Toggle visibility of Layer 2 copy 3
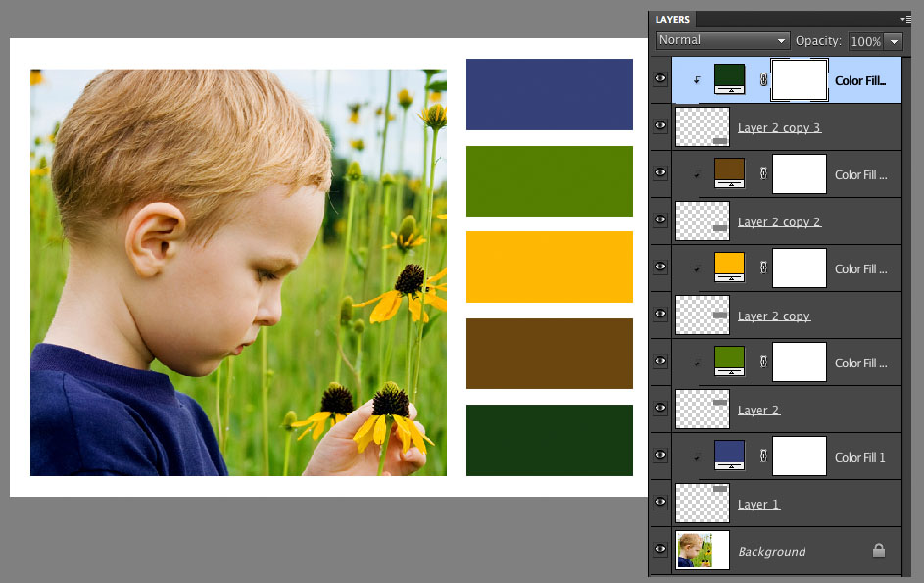Screen dimensions: 924x583 pyautogui.click(x=660, y=125)
